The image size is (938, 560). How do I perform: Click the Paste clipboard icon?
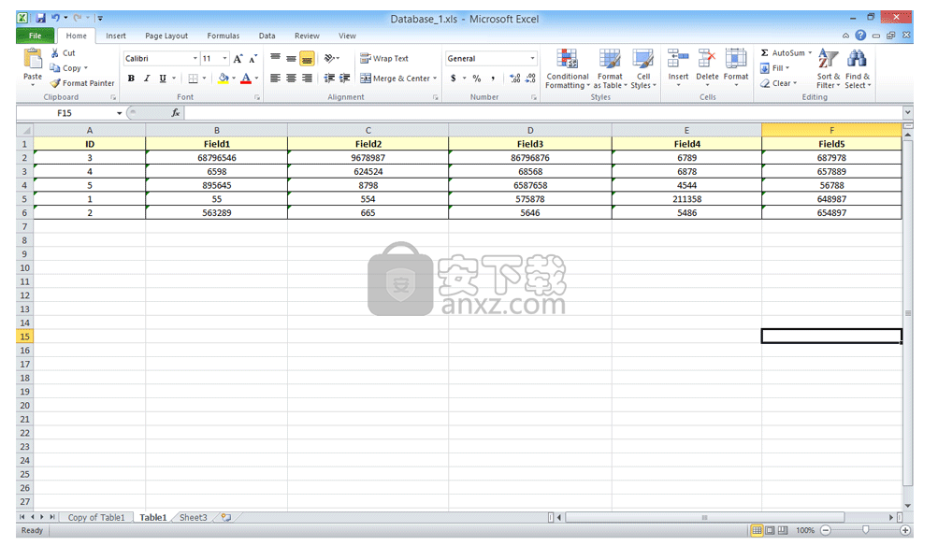click(33, 59)
